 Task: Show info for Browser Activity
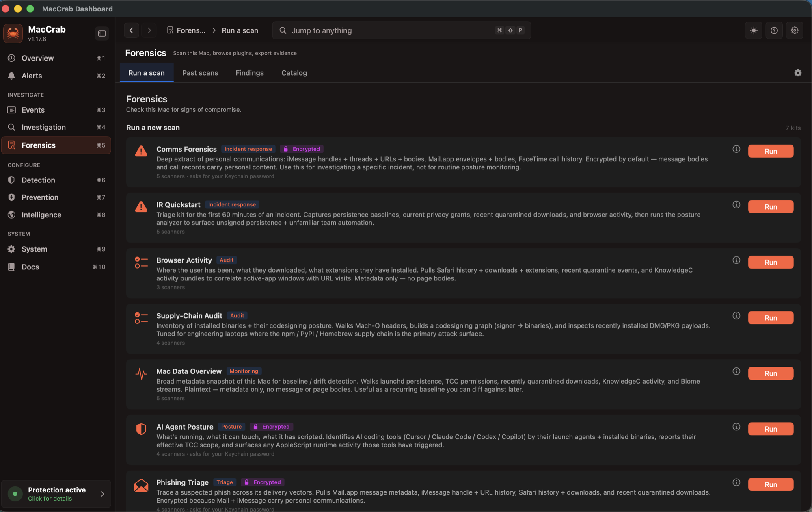(x=736, y=260)
